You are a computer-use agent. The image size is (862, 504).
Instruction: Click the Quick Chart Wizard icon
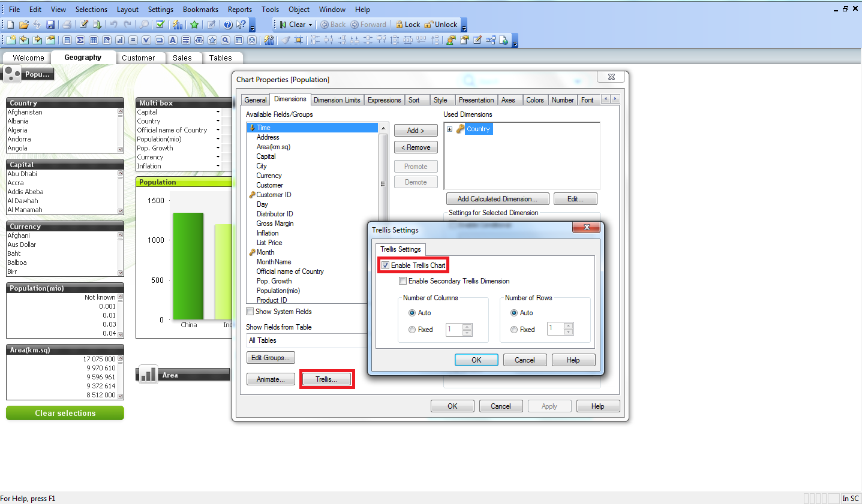point(178,25)
